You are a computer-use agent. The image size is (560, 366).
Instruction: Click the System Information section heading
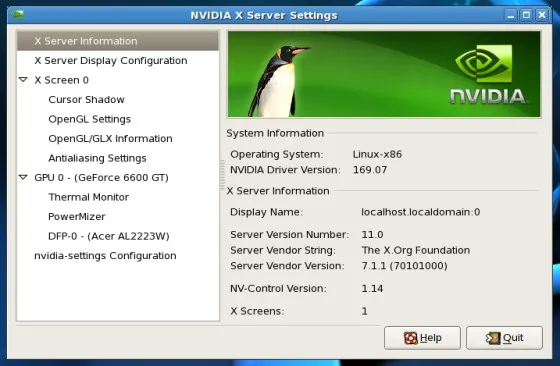coord(275,133)
